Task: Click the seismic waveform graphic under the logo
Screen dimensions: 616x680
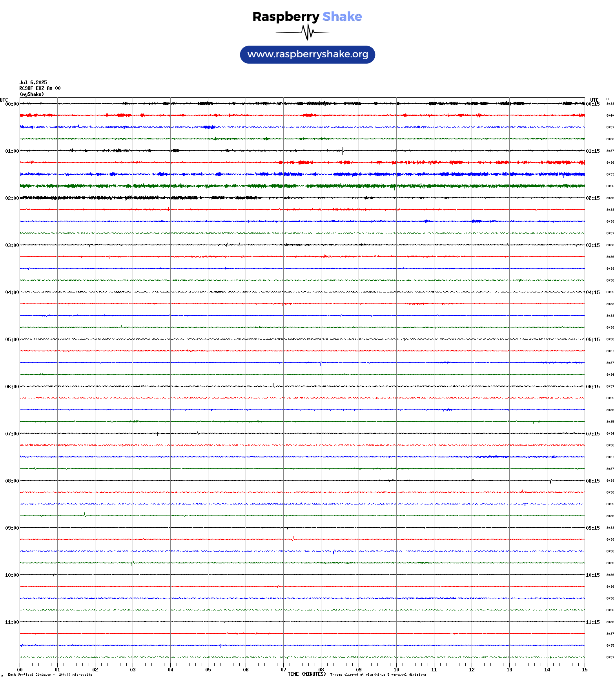Action: [x=307, y=32]
